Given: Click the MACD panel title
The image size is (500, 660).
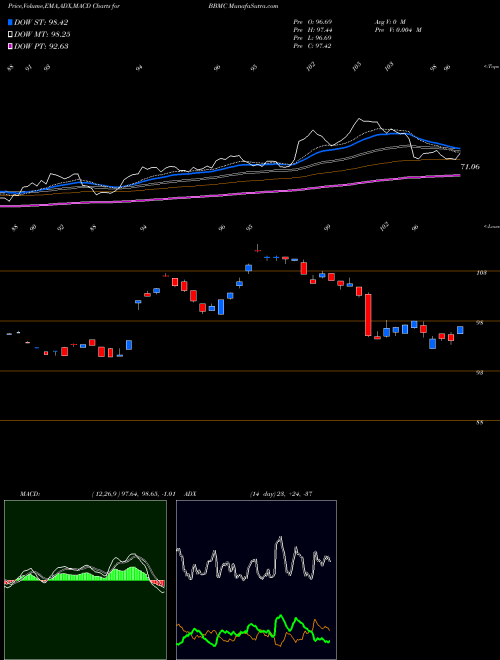Looking at the screenshot, I should coord(29,494).
